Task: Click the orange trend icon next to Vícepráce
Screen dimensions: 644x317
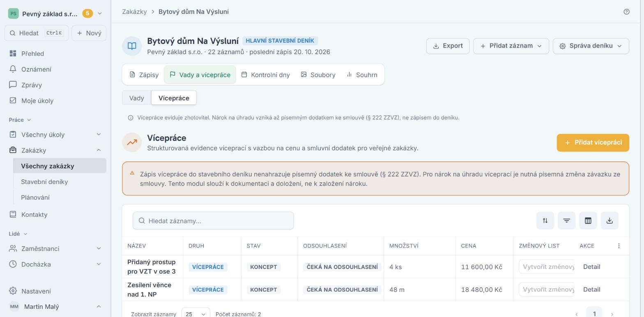Action: (x=132, y=142)
